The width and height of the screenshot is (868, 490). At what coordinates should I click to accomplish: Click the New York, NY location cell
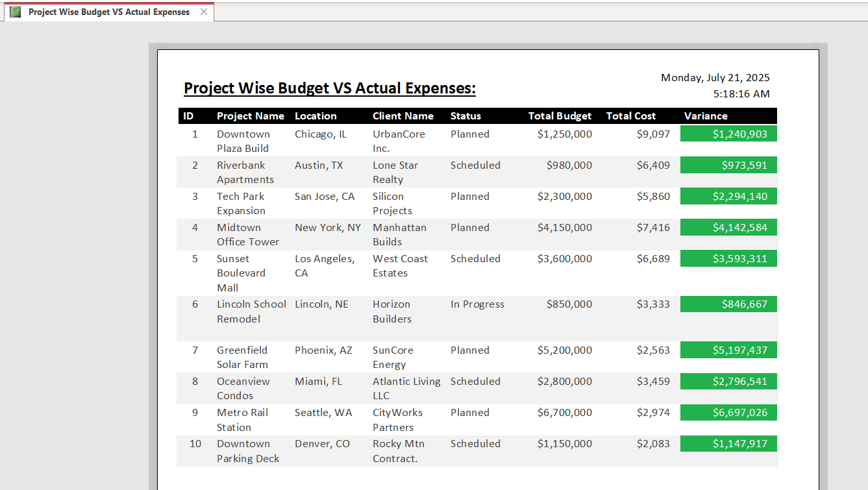pyautogui.click(x=328, y=228)
